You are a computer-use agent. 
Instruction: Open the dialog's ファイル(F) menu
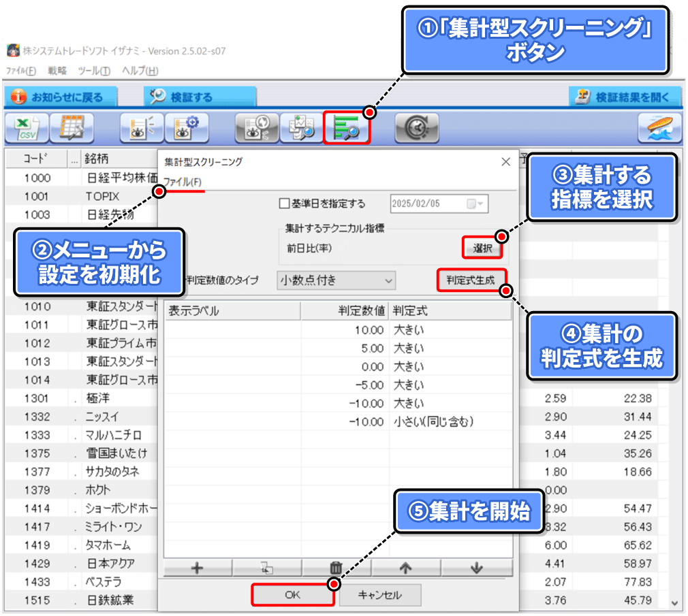coord(182,182)
